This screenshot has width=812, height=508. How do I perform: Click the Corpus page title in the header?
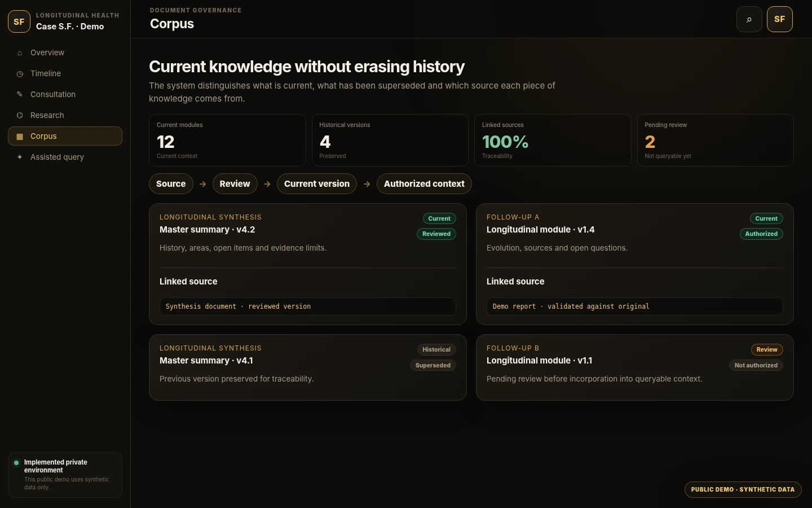click(x=172, y=24)
